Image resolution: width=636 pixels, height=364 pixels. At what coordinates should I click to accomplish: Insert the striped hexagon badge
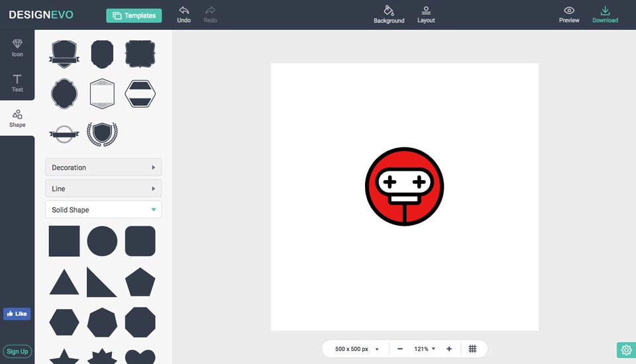[x=140, y=93]
